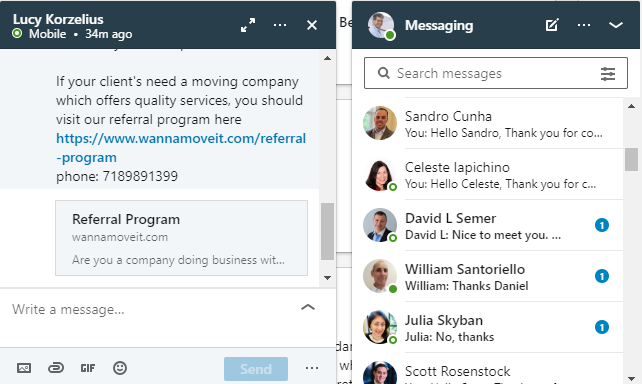
Task: Attach an image to the message
Action: coord(24,368)
